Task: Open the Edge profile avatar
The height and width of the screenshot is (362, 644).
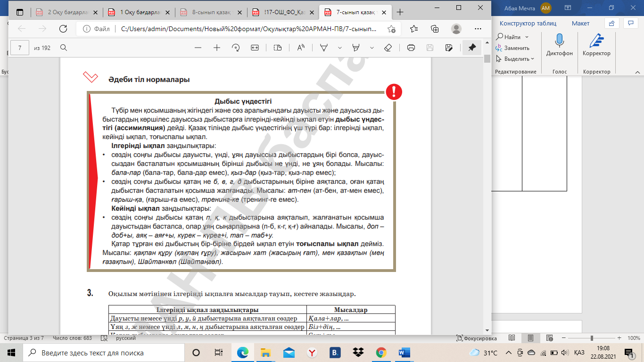Action: tap(456, 29)
